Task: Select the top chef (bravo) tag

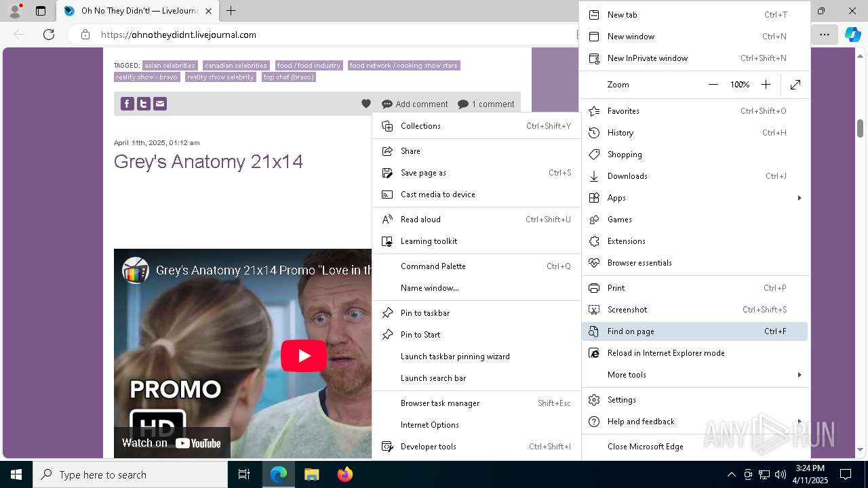Action: [289, 77]
